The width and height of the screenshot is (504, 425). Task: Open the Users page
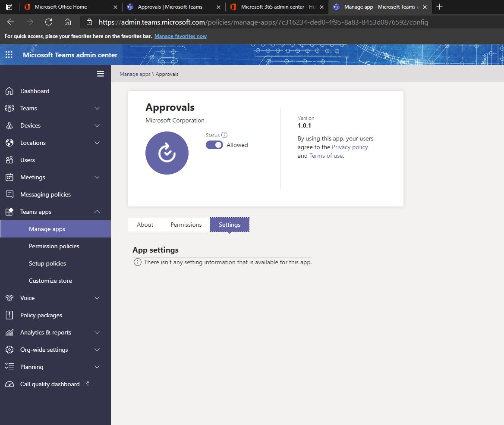[27, 160]
